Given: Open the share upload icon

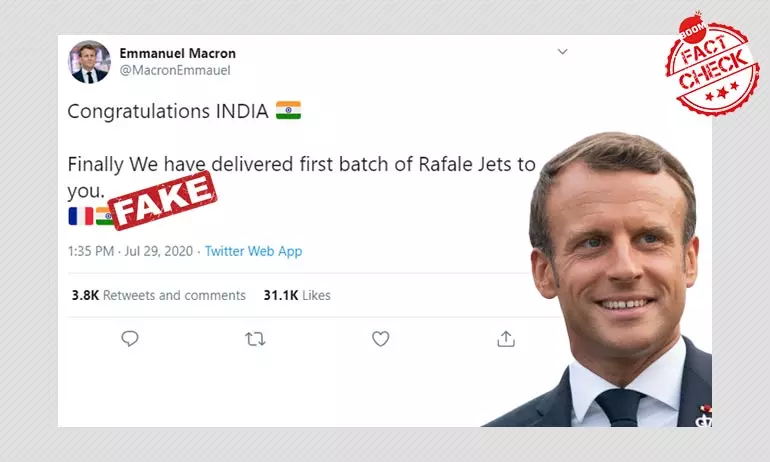Looking at the screenshot, I should 506,339.
